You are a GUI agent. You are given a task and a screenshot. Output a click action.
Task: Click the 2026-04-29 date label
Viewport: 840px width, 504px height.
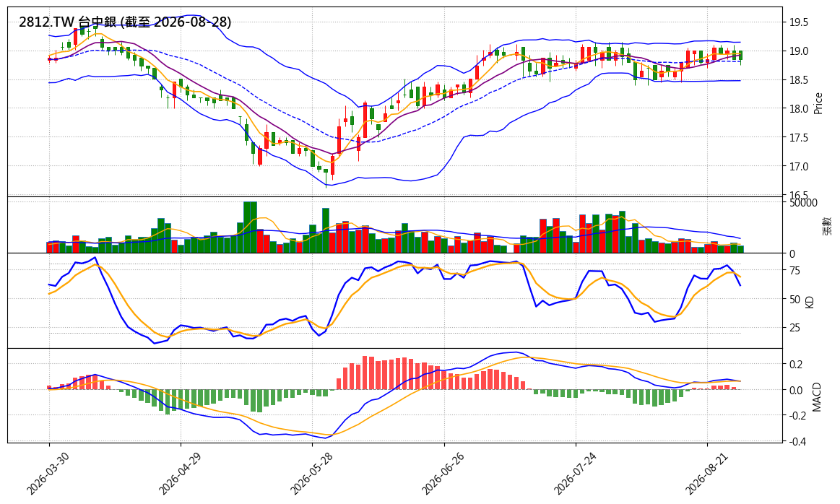click(179, 473)
